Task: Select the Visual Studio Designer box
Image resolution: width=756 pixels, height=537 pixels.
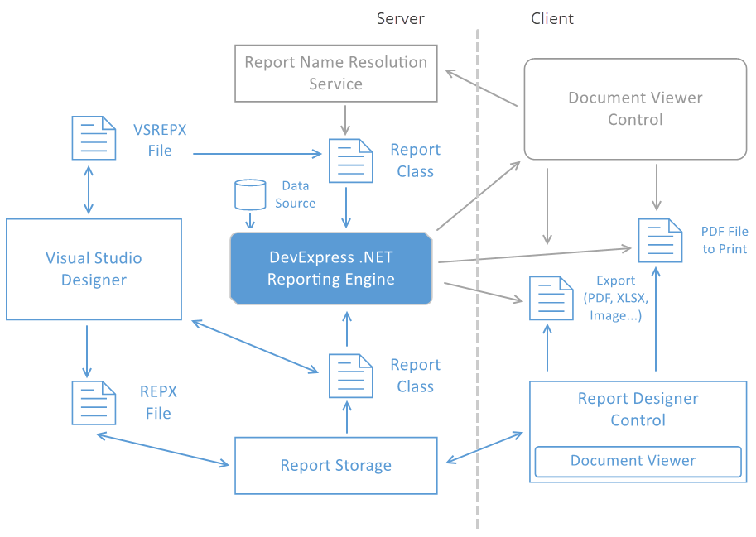Action: pyautogui.click(x=94, y=269)
